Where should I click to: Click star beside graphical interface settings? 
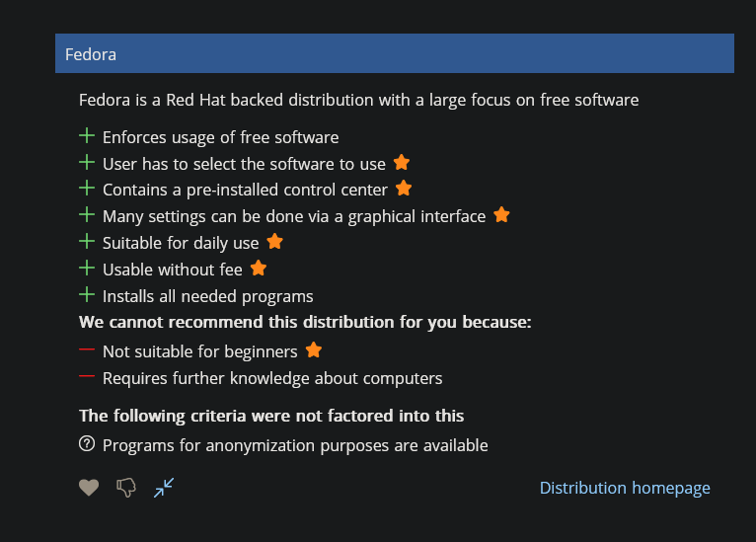[501, 214]
